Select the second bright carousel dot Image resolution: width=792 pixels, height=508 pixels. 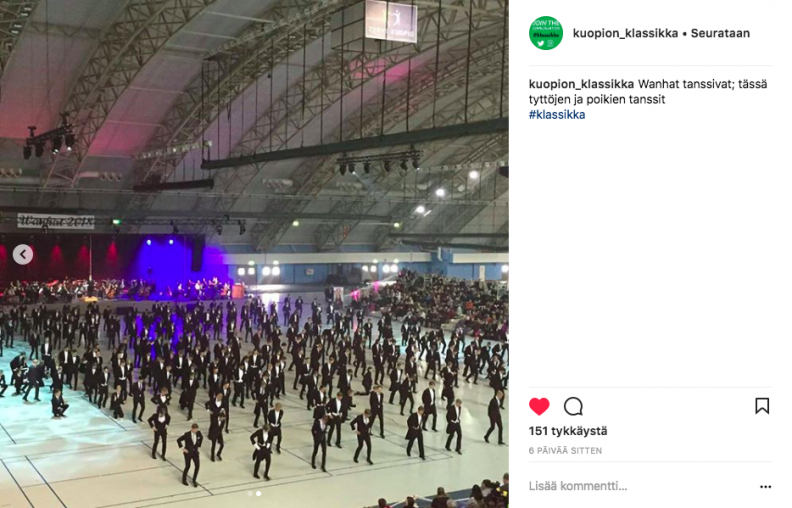[x=259, y=493]
